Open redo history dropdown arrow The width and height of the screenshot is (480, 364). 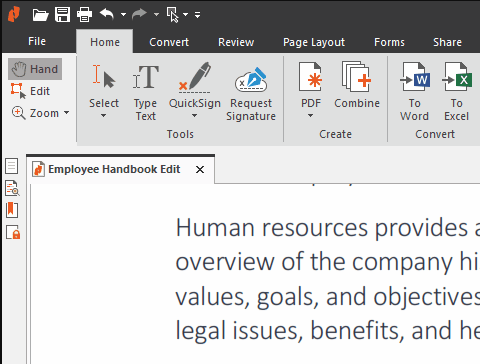156,15
